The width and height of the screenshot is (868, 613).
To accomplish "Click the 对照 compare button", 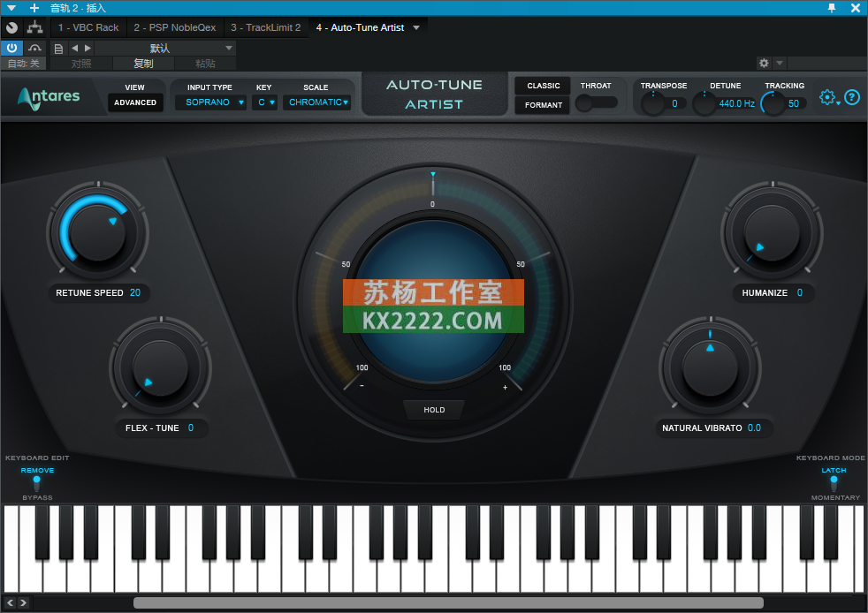I will point(81,64).
